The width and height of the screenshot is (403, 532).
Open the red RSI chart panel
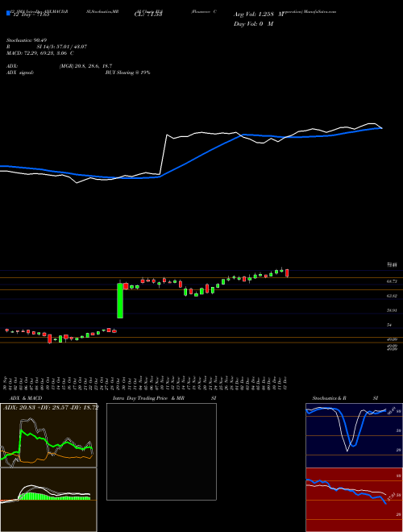tap(354, 500)
